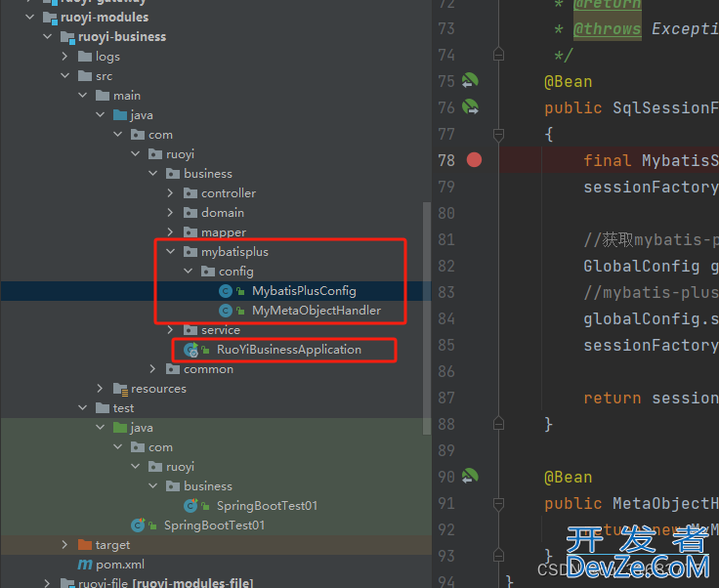Click the project tree vertical scrollbar
This screenshot has width=719, height=588.
(427, 318)
